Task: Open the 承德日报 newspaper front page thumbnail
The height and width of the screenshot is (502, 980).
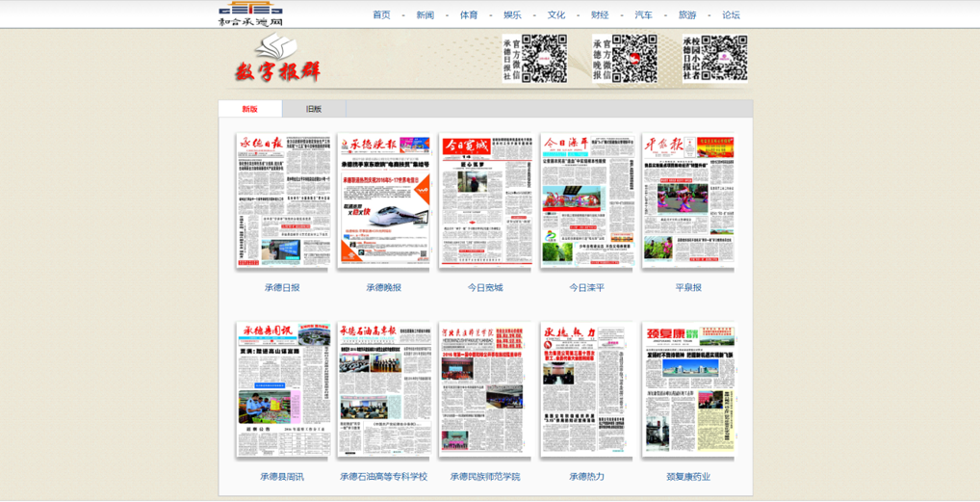Action: click(x=282, y=200)
